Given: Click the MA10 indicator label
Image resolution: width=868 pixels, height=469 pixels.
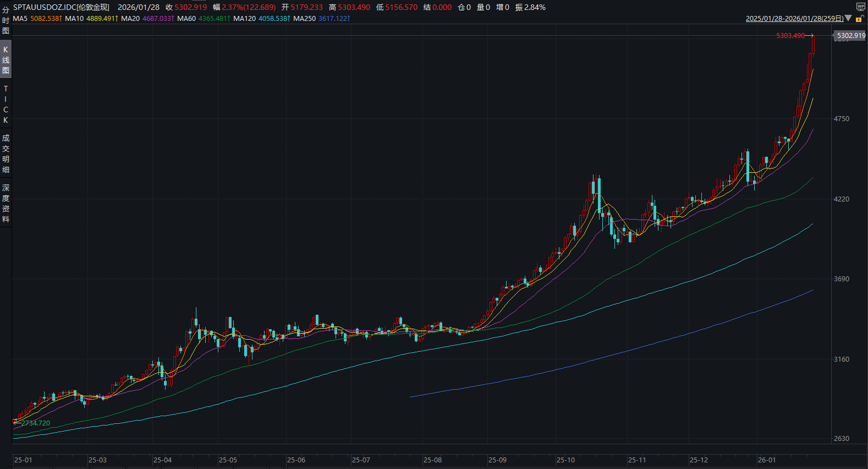Looking at the screenshot, I should (74, 19).
